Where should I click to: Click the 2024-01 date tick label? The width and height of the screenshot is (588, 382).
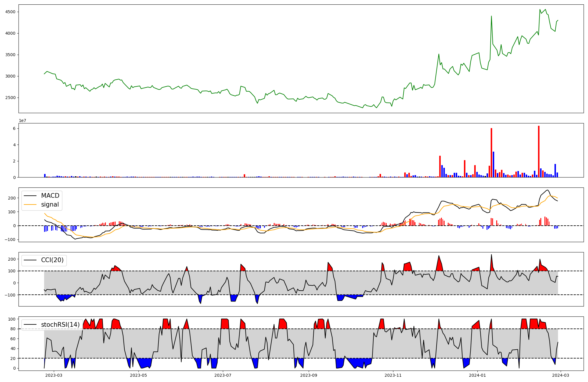coord(477,375)
